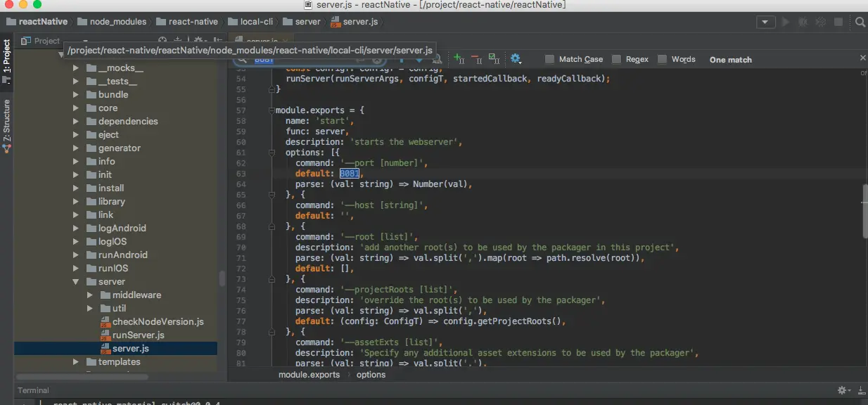Click Select All Occurrences icon
The height and width of the screenshot is (405, 868).
494,59
